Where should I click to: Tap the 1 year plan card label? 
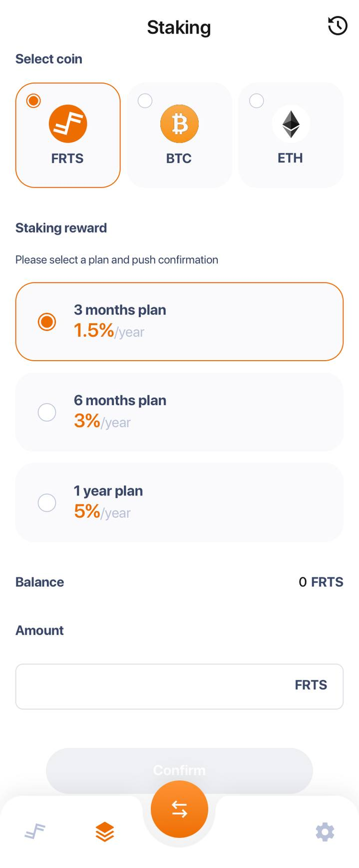108,491
